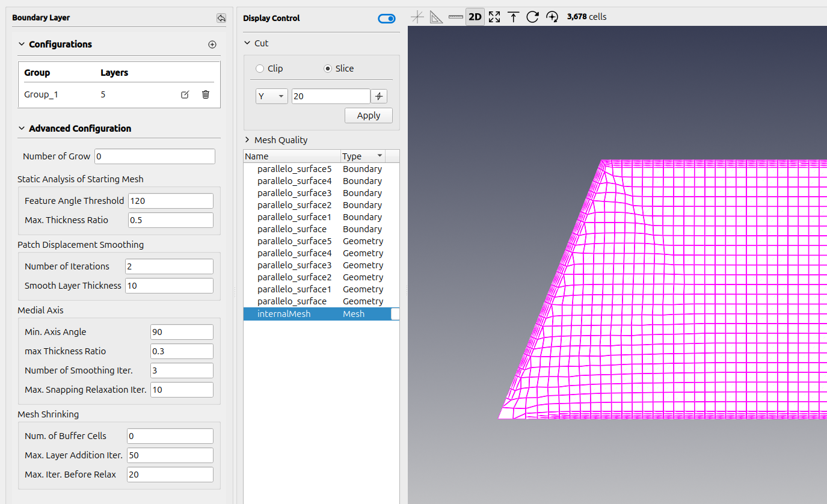Click the ruler measurement tool icon

(456, 17)
